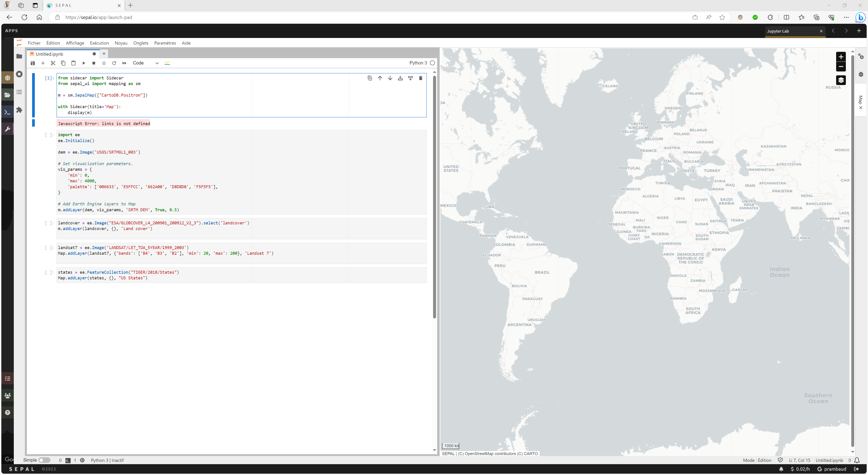Cut the selected cell with the scissors icon
Image resolution: width=868 pixels, height=475 pixels.
(53, 63)
